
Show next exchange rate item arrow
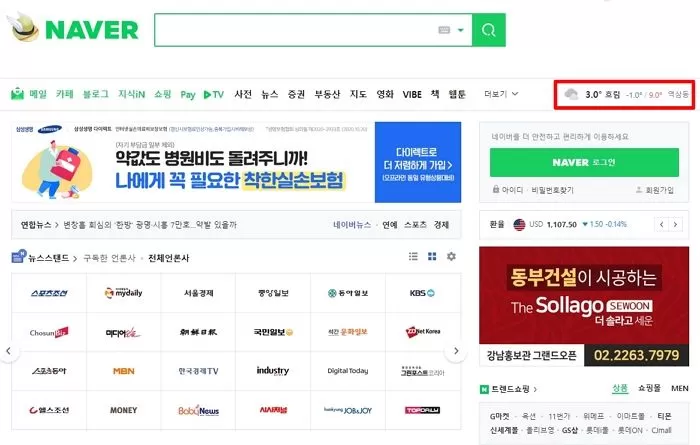point(675,225)
